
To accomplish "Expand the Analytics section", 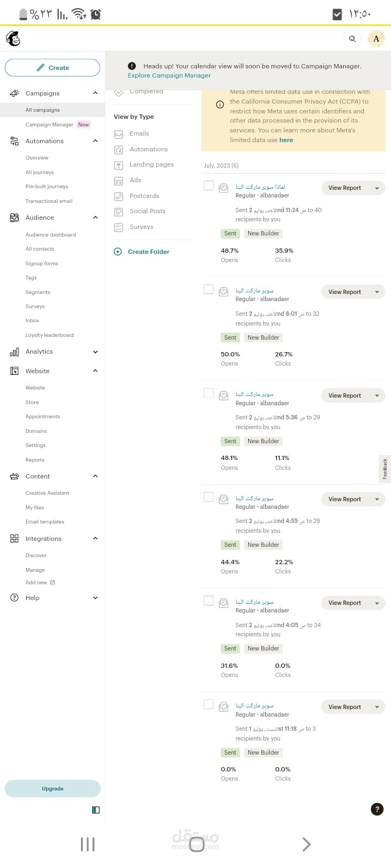I will 96,352.
